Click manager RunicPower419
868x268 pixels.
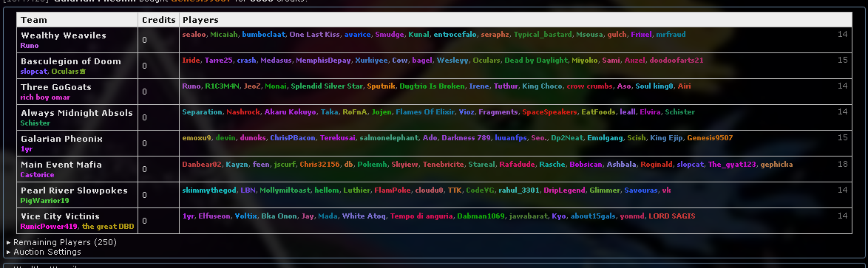coord(49,226)
